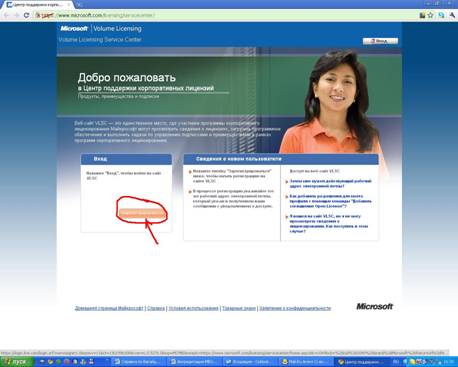Click the 'Вход' button in the page header
Screen dimensions: 458x367
coord(380,41)
